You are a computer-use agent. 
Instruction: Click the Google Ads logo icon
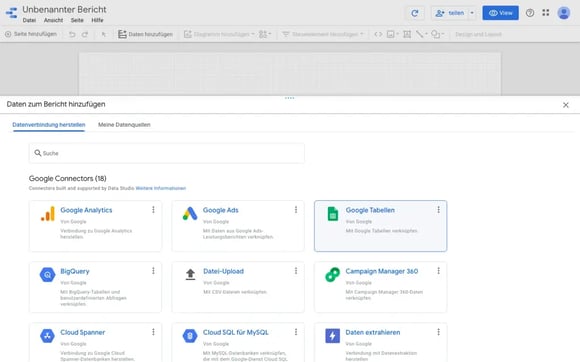(190, 214)
